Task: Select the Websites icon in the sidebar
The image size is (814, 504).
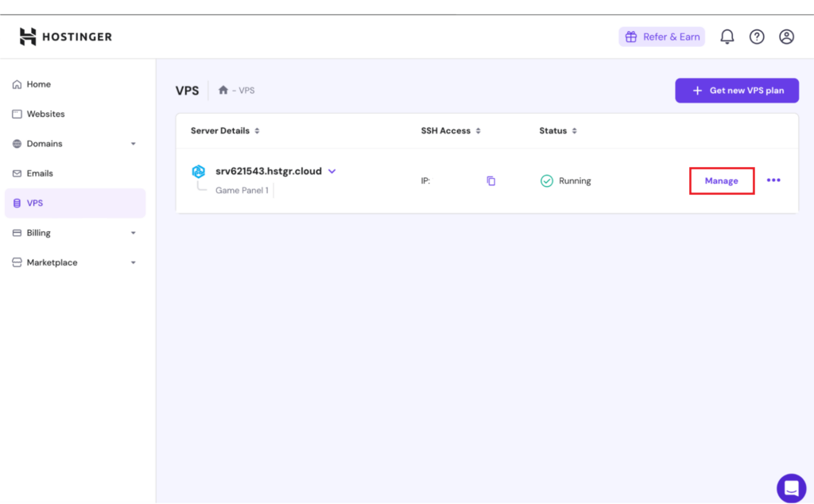Action: pos(16,114)
